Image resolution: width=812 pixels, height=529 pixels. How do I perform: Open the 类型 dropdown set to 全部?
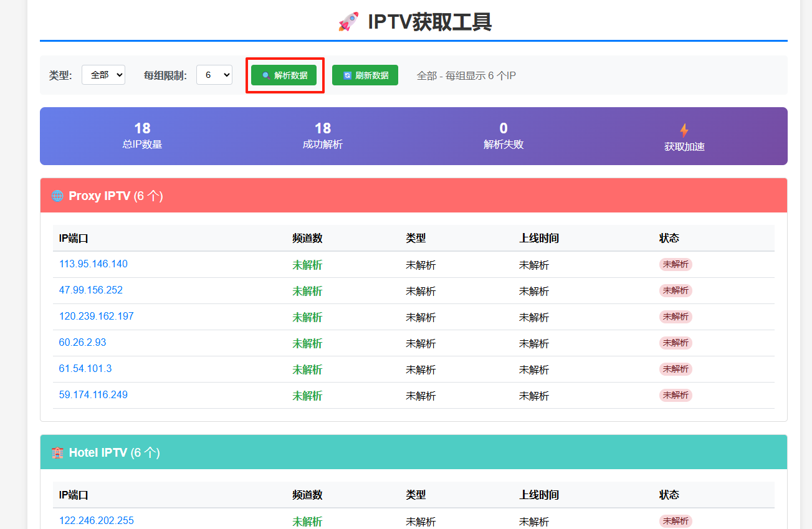click(x=103, y=75)
